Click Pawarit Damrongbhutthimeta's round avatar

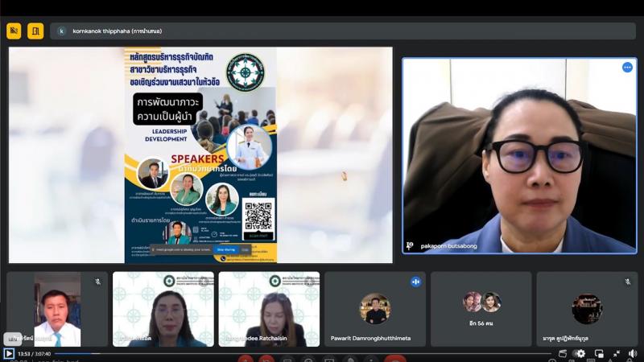point(374,309)
